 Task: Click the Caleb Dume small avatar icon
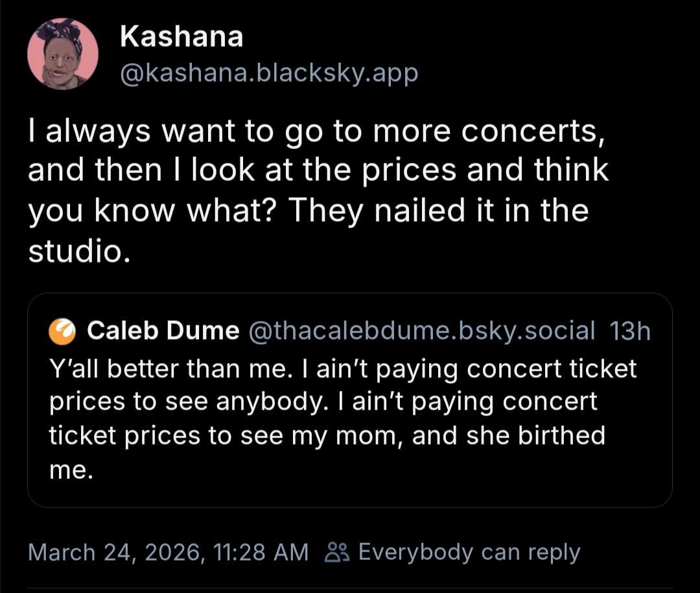pos(63,331)
